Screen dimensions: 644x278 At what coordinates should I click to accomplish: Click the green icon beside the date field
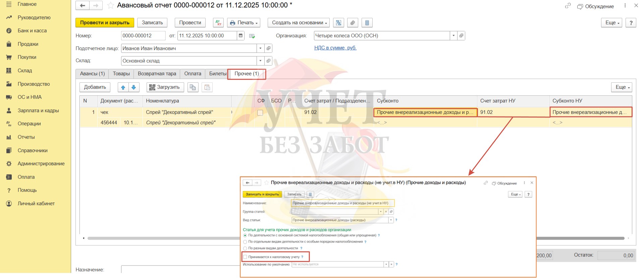coord(252,36)
